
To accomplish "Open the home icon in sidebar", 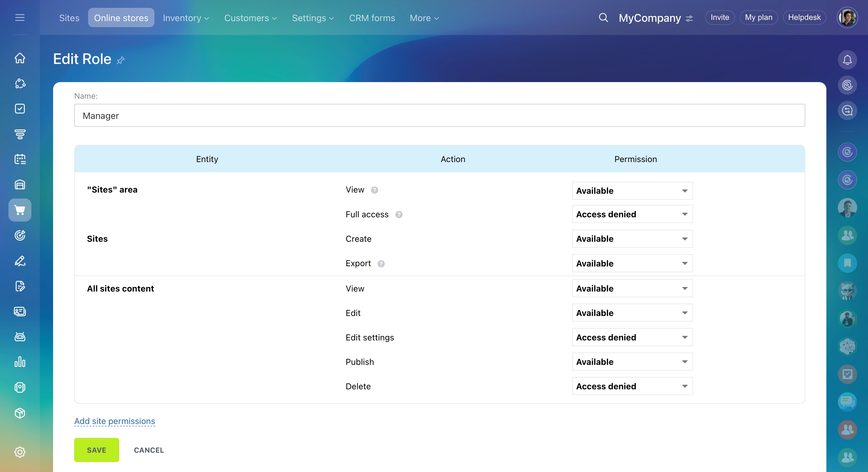I will tap(20, 58).
